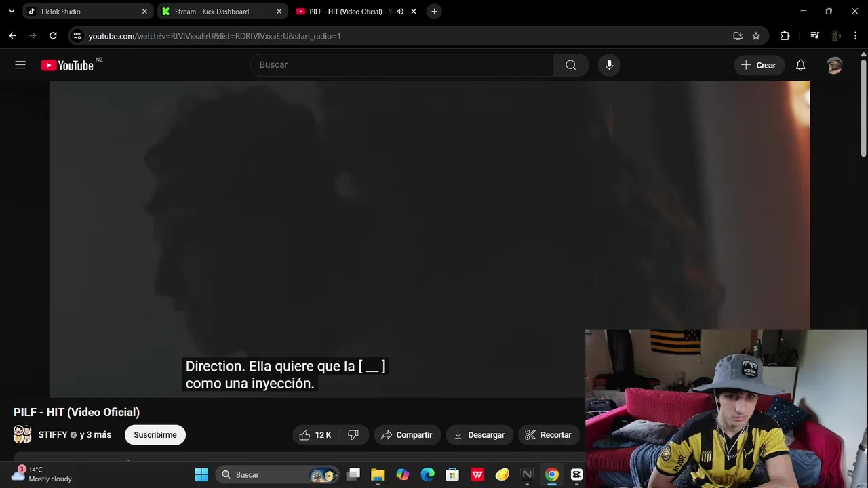Start voice search with the microphone
The image size is (868, 488).
[x=609, y=65]
